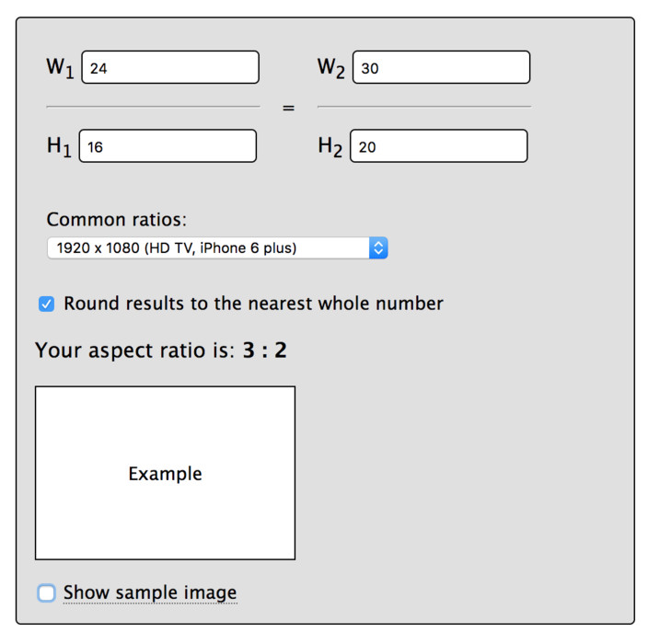The width and height of the screenshot is (648, 644).
Task: Click the H2 label
Action: coord(330,147)
